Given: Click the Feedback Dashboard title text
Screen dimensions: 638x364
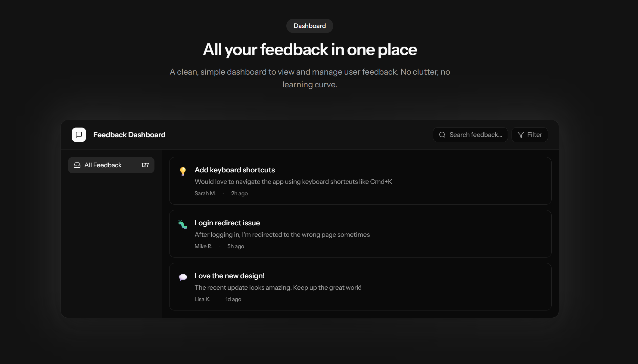Looking at the screenshot, I should (x=129, y=135).
